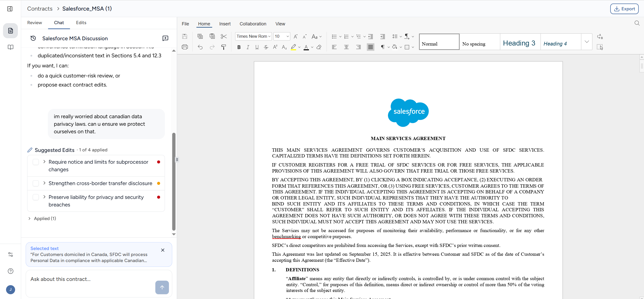
Task: Click the chat history clock icon
Action: (x=33, y=38)
